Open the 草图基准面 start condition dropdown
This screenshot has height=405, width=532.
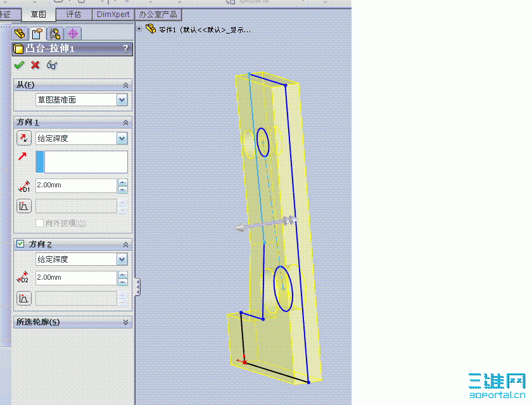point(122,100)
